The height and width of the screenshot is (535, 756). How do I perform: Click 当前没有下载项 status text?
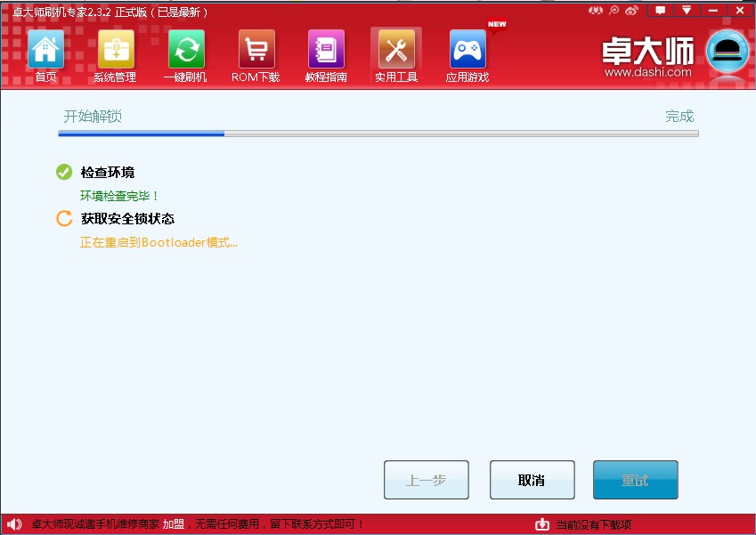594,524
